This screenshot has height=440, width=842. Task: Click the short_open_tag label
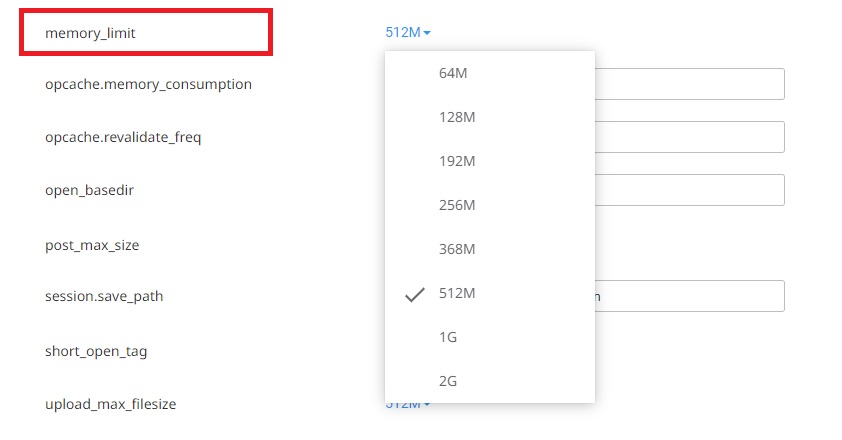pos(96,351)
